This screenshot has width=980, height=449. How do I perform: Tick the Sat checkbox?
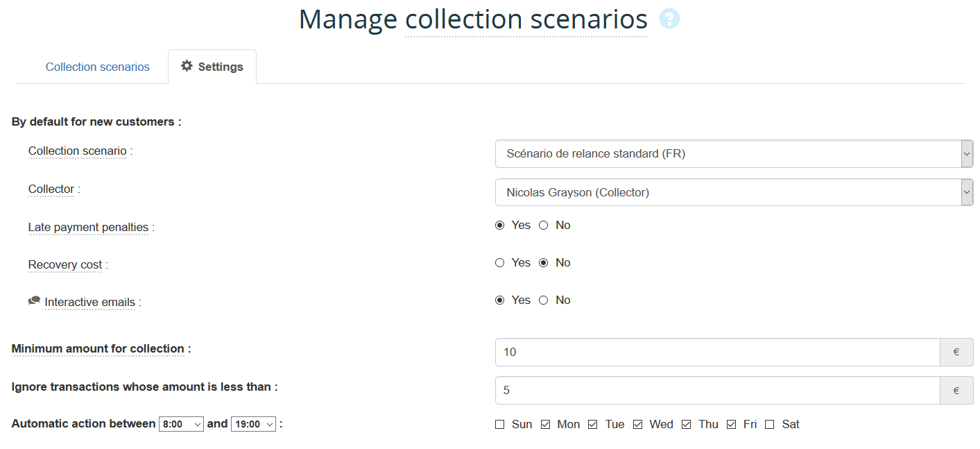click(770, 425)
